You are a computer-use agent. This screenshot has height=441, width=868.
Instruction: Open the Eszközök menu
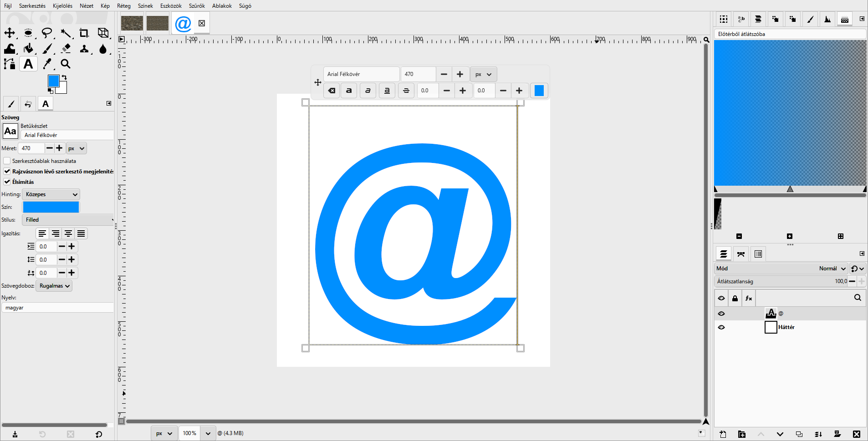click(x=171, y=6)
